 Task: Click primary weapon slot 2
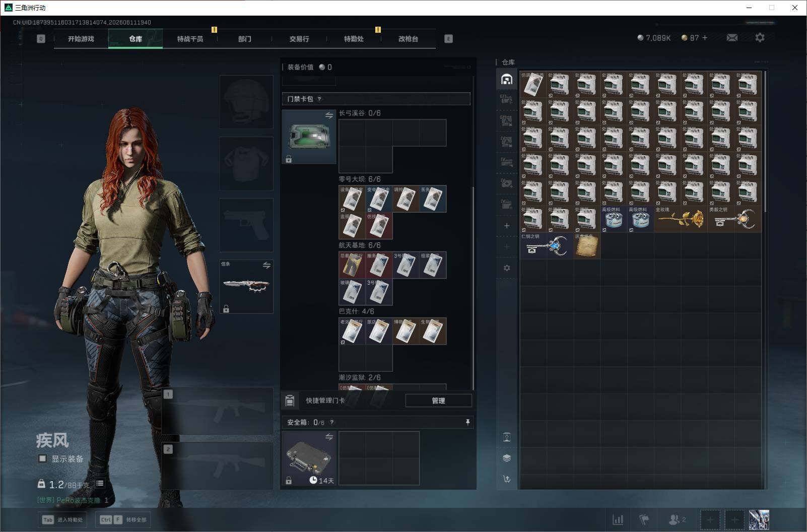pos(218,466)
